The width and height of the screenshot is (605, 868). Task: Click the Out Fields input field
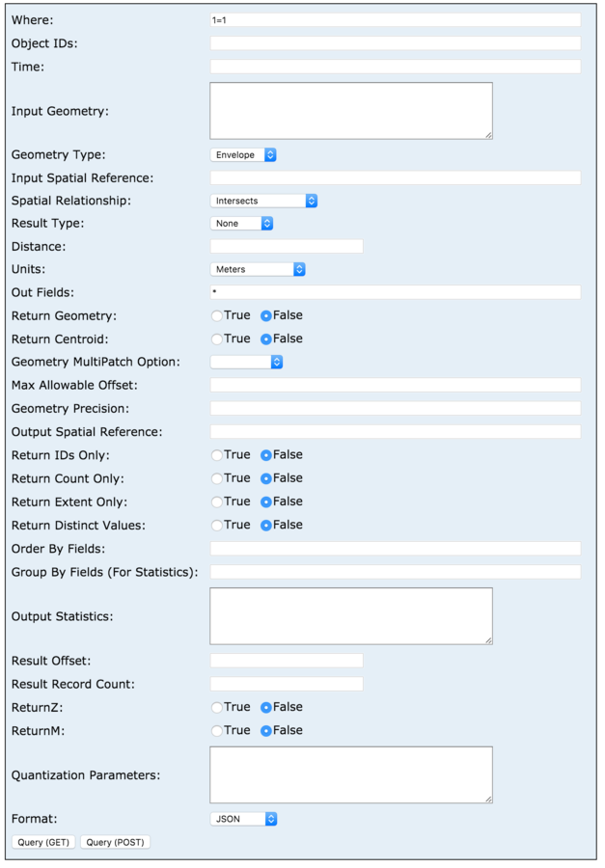395,292
